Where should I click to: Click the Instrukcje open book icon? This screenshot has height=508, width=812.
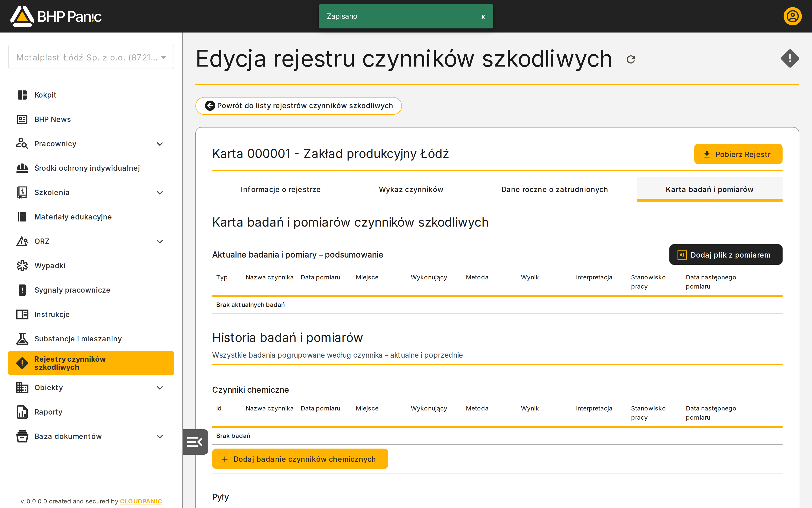22,314
